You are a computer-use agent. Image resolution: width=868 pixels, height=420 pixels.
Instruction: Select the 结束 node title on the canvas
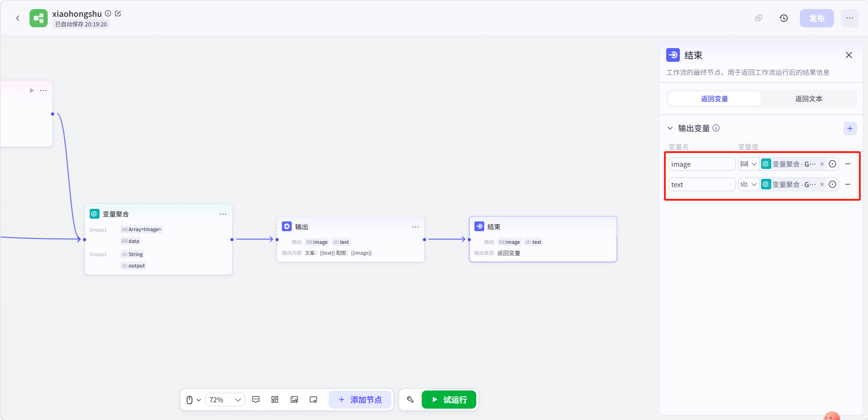point(494,227)
